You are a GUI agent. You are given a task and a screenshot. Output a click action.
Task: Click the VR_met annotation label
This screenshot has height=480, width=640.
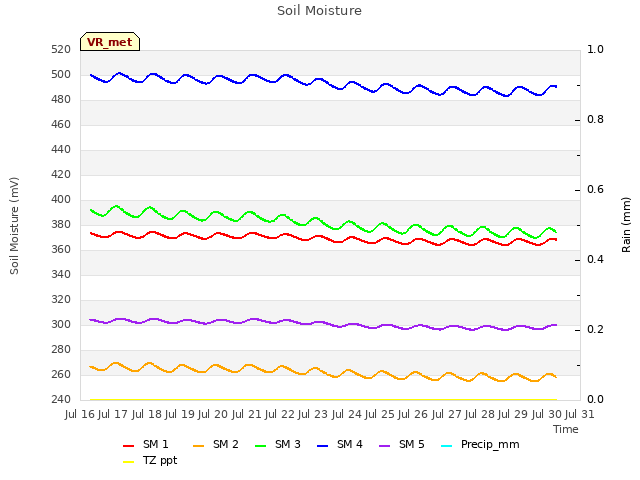click(110, 42)
